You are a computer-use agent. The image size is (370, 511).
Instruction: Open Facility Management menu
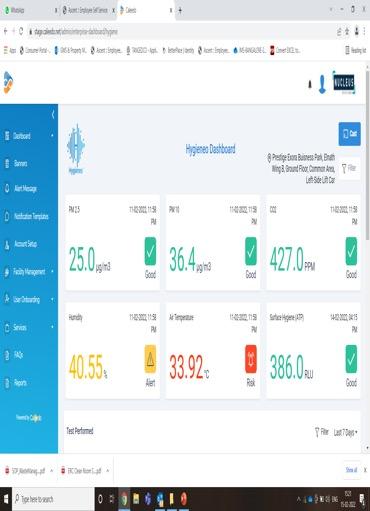(x=29, y=272)
